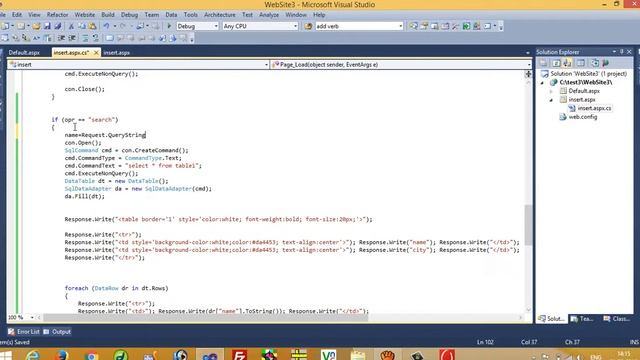Switch to the Default.aspx tab
Image resolution: width=640 pixels, height=360 pixels.
[x=24, y=53]
